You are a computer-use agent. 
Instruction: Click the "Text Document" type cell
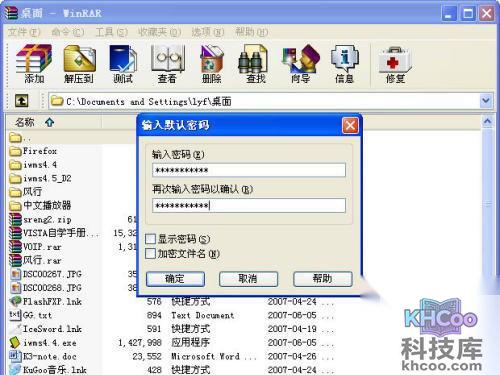[203, 315]
